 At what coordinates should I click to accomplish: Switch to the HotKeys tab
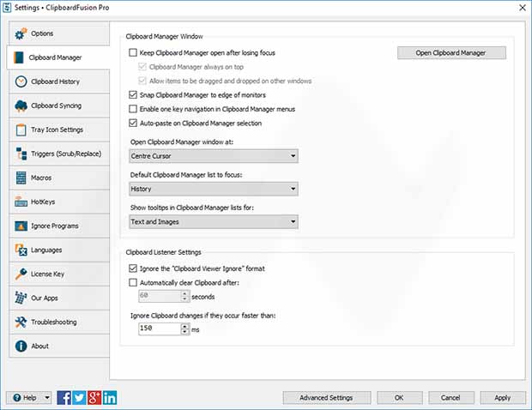click(59, 202)
